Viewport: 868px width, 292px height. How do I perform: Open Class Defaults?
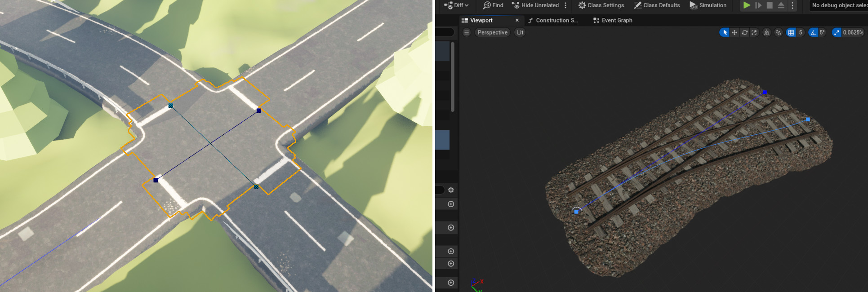click(657, 5)
